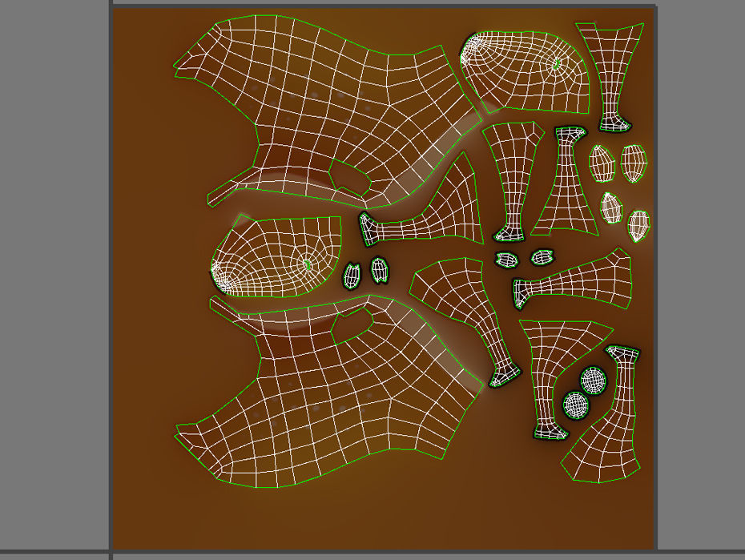
Task: Select the tall trumpet shell in top-right corner
Action: [x=611, y=76]
